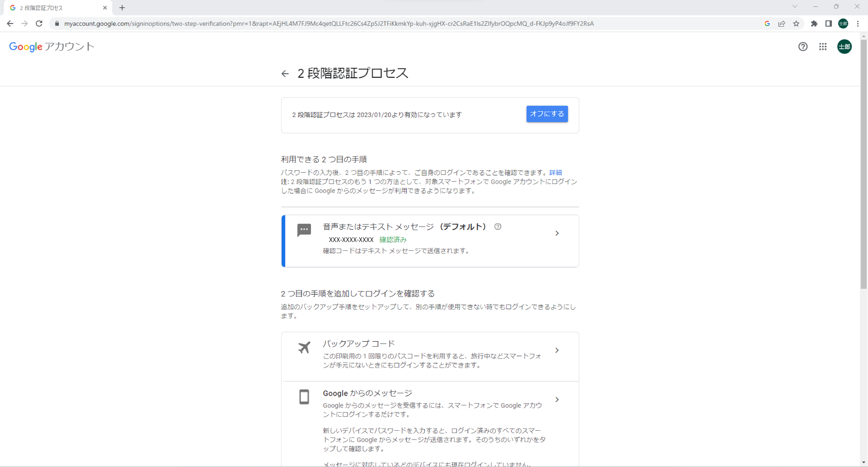Open the tab search dropdown arrow
The width and height of the screenshot is (868, 467).
[x=795, y=6]
